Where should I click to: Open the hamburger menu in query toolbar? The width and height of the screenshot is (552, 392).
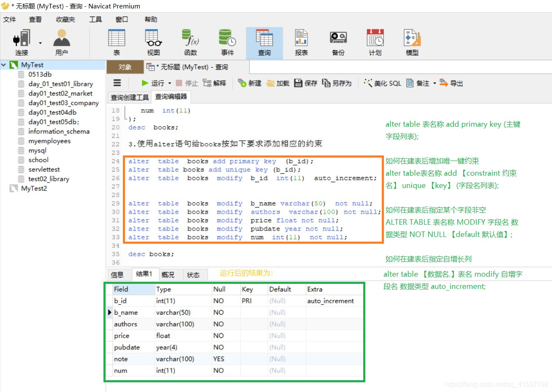click(117, 83)
